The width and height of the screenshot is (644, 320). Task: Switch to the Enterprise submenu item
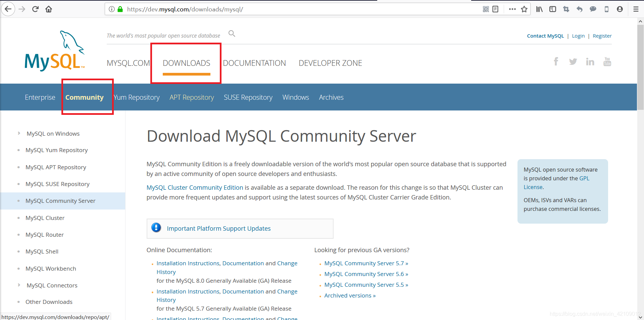point(40,97)
